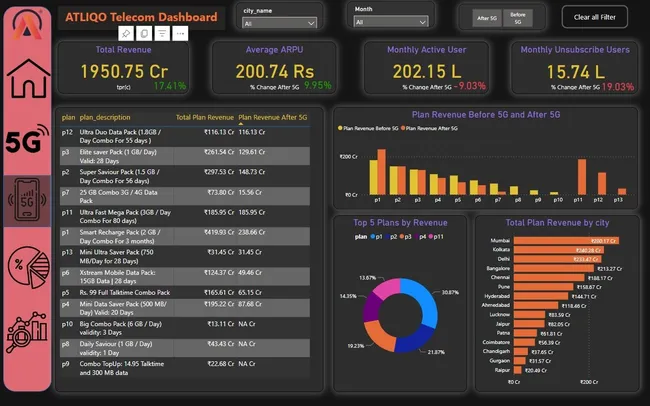Click the Top 5 Plans by Revenue title

[x=400, y=223]
